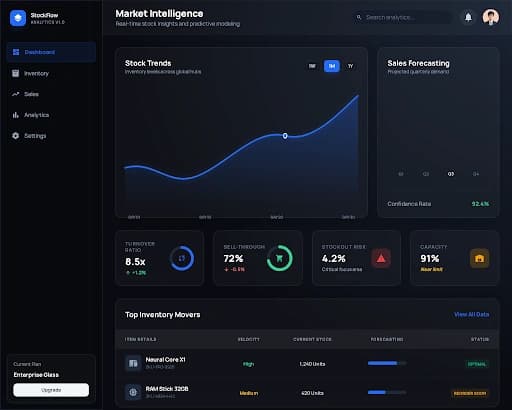Click the Forecasting column header
This screenshot has width=512, height=410.
(387, 339)
